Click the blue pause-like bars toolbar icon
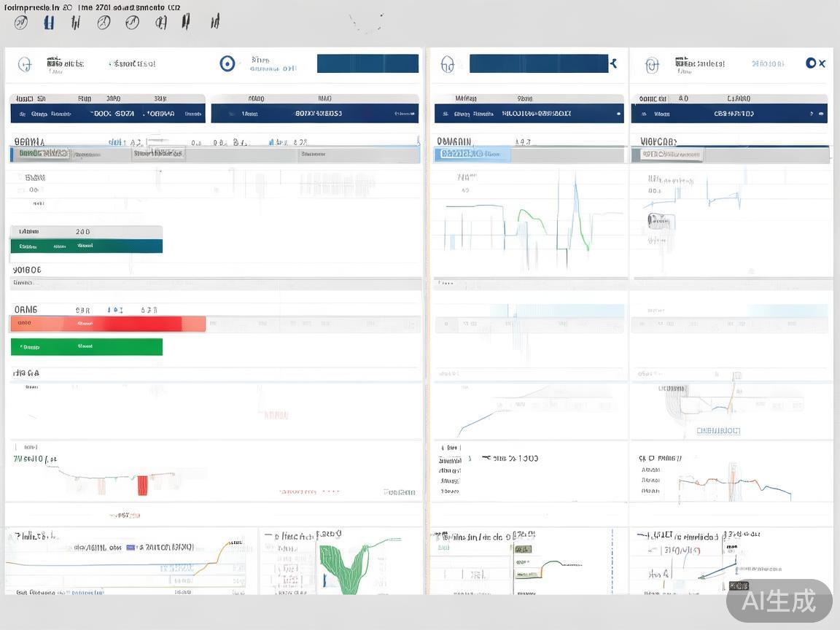 click(49, 23)
